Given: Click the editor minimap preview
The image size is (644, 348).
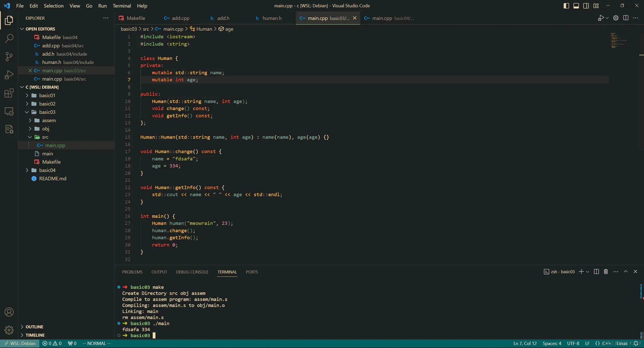Looking at the screenshot, I should [x=619, y=40].
